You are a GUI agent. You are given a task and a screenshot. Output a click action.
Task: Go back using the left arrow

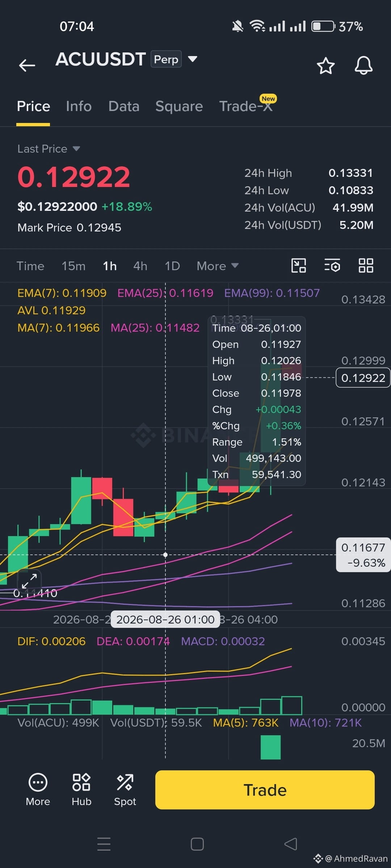click(x=27, y=65)
